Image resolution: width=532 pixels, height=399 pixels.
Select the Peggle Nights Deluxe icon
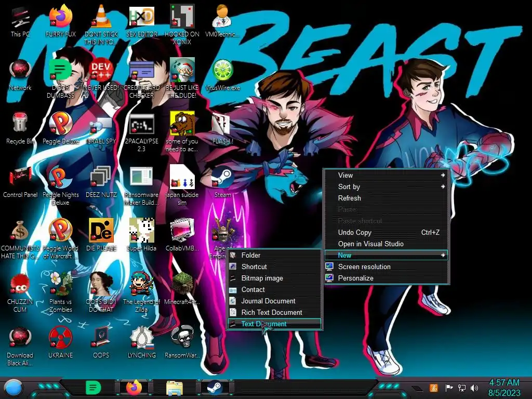tap(60, 186)
